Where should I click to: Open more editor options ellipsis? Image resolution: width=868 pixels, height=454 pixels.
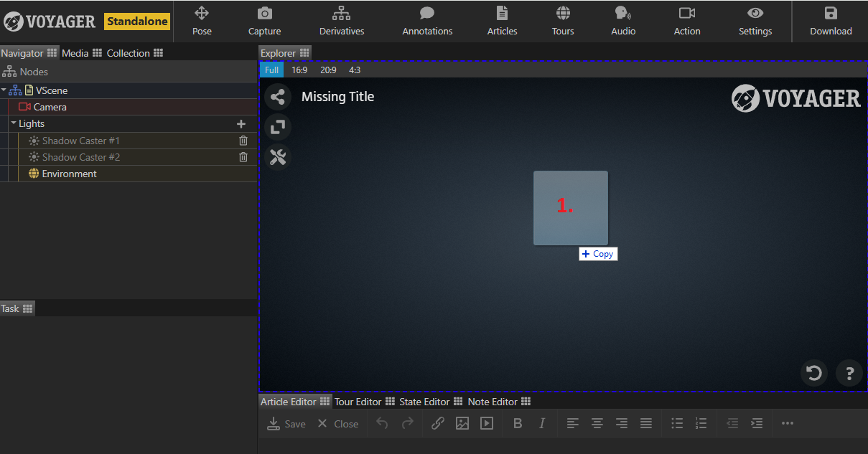pos(788,424)
